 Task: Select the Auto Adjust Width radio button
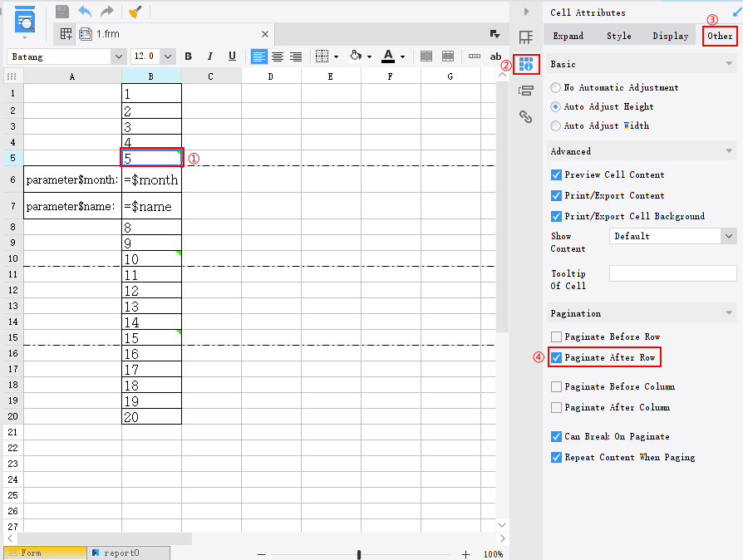pos(554,126)
